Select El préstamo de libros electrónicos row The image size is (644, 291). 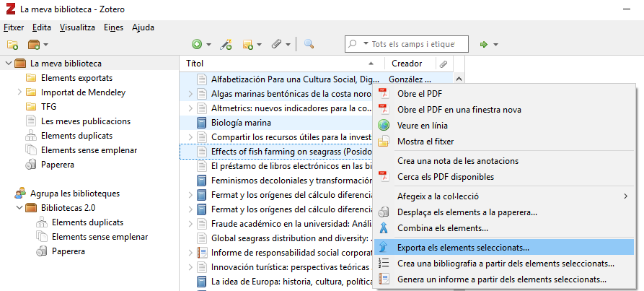(x=277, y=165)
